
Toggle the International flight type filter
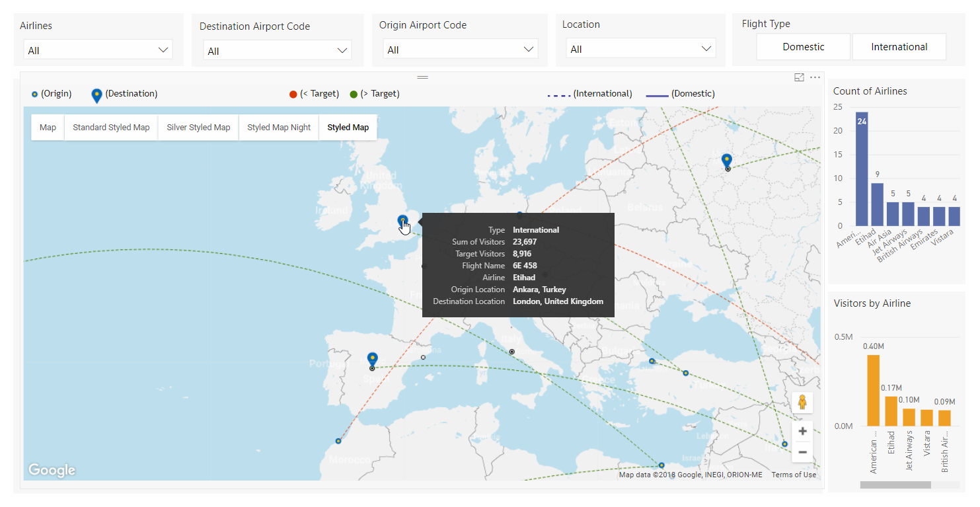point(899,47)
